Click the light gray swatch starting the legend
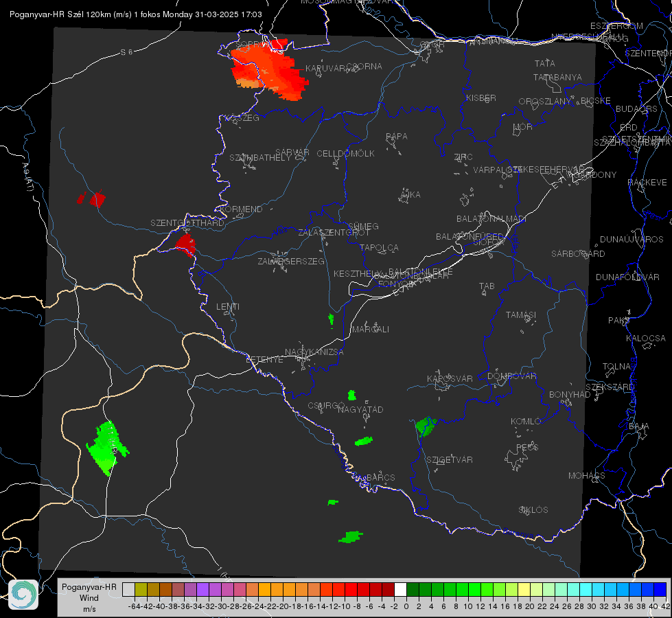The height and width of the screenshot is (618, 672). click(128, 589)
